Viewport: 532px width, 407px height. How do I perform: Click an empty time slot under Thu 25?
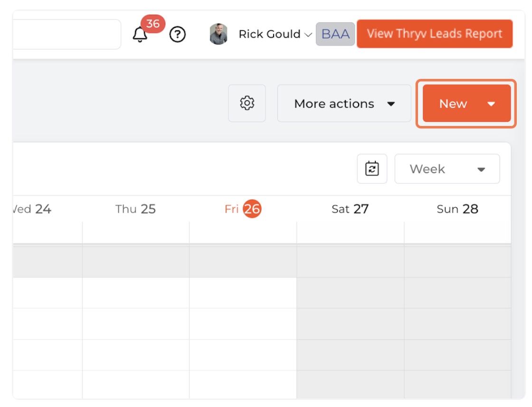136,293
